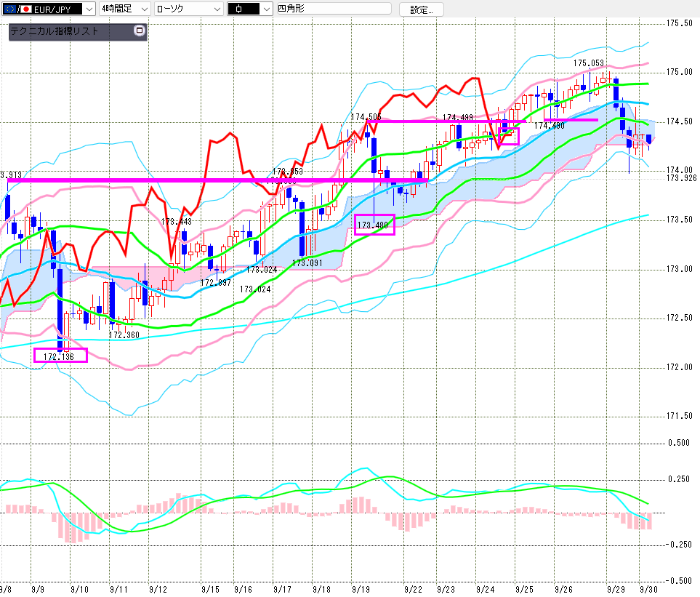The width and height of the screenshot is (700, 597).
Task: Select the short magenta line above 174.480
Action: click(x=571, y=120)
